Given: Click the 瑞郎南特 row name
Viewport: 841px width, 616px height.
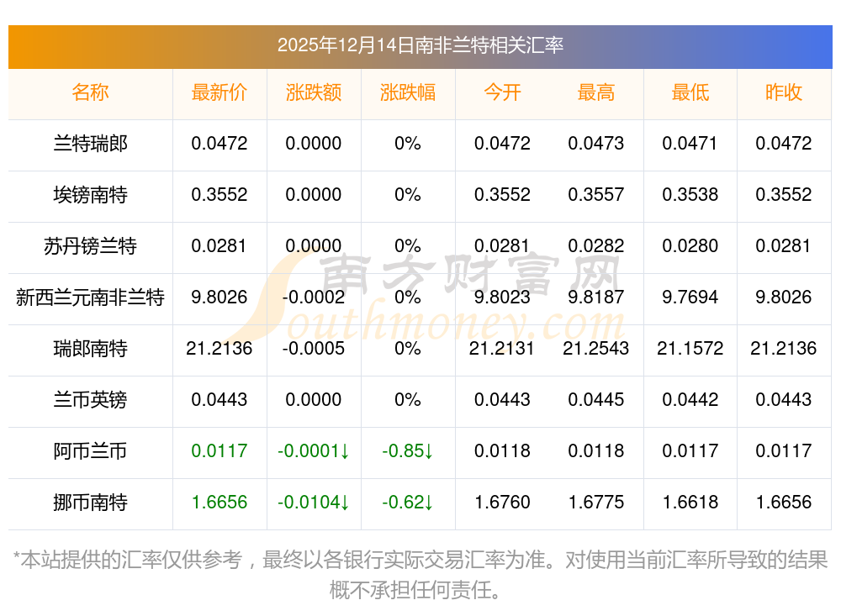Looking at the screenshot, I should tap(90, 349).
